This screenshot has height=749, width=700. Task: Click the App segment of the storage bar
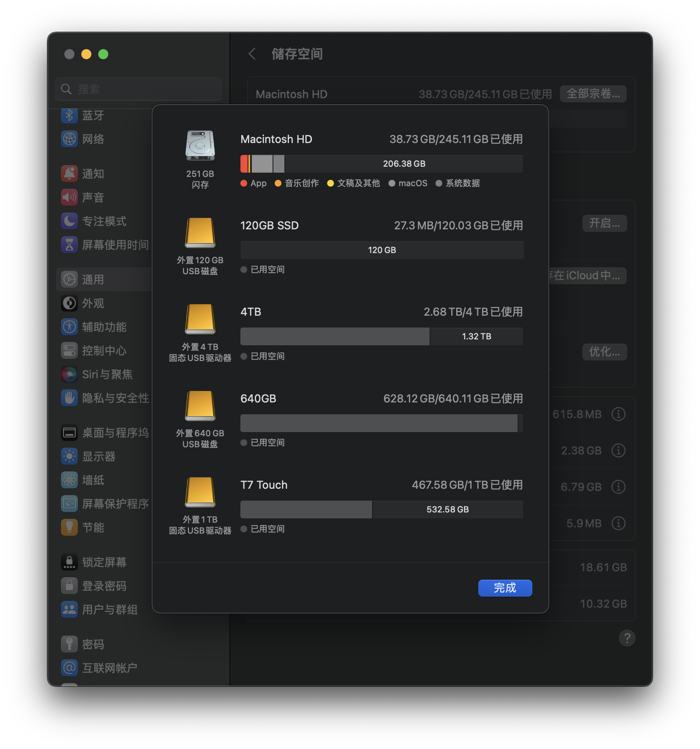pos(244,164)
